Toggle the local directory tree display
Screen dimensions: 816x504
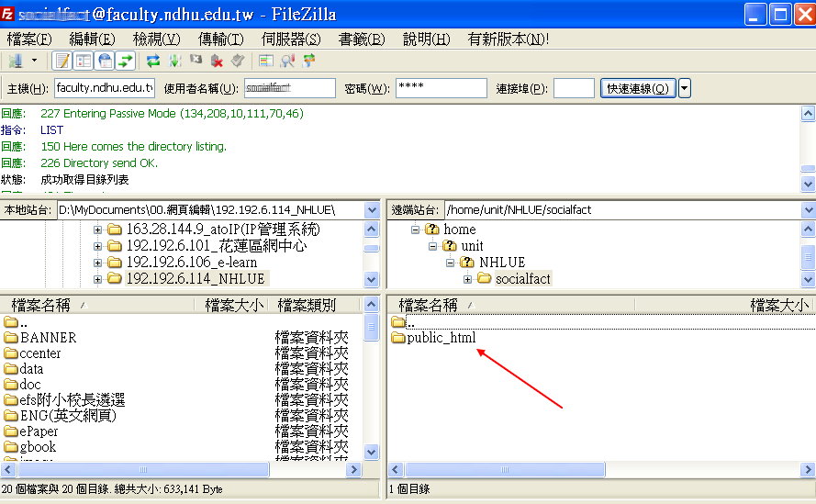click(84, 61)
